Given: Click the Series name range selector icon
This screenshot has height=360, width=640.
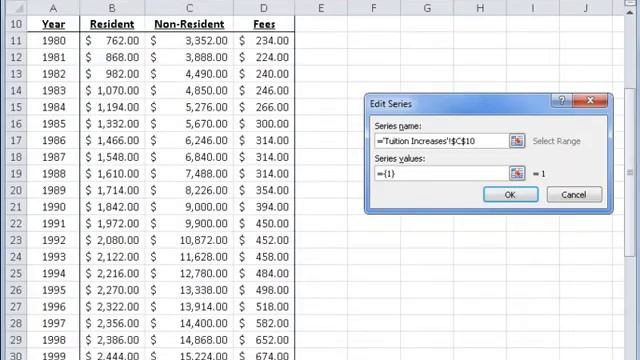Looking at the screenshot, I should pyautogui.click(x=517, y=141).
